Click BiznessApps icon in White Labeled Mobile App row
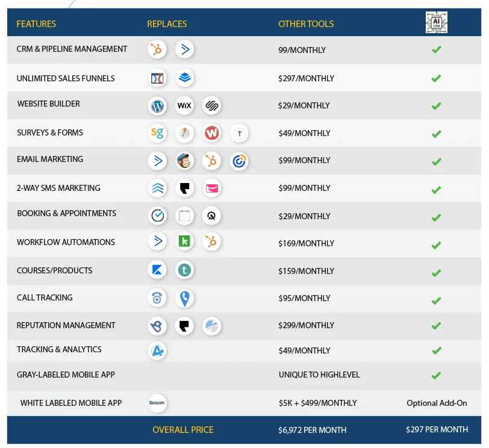 point(157,403)
